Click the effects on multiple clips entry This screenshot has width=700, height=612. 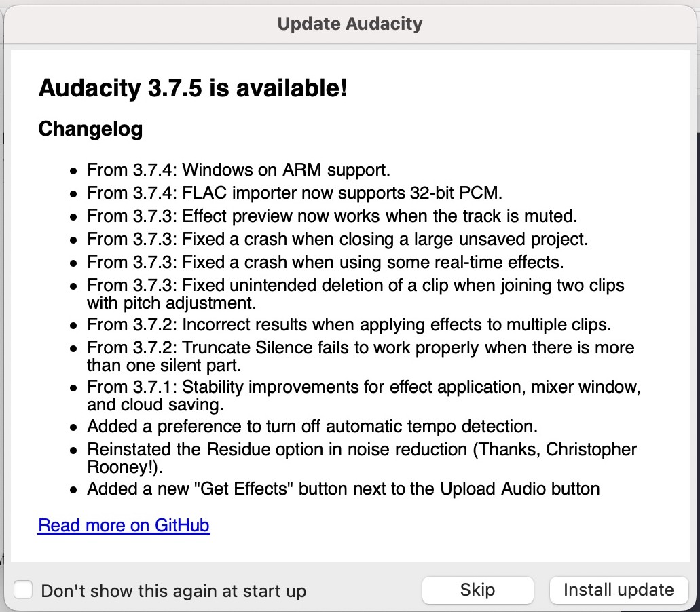pyautogui.click(x=349, y=325)
